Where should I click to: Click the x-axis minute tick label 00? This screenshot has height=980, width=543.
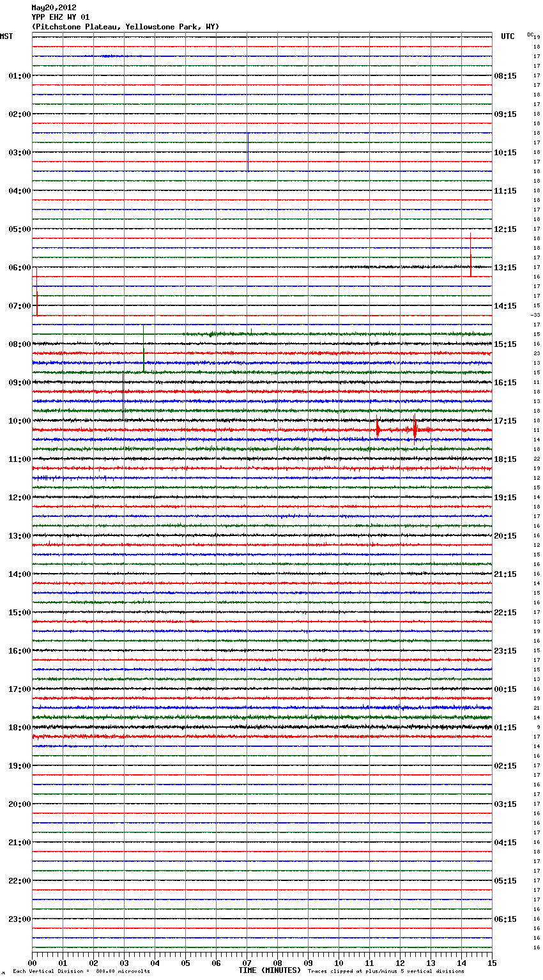[x=32, y=963]
